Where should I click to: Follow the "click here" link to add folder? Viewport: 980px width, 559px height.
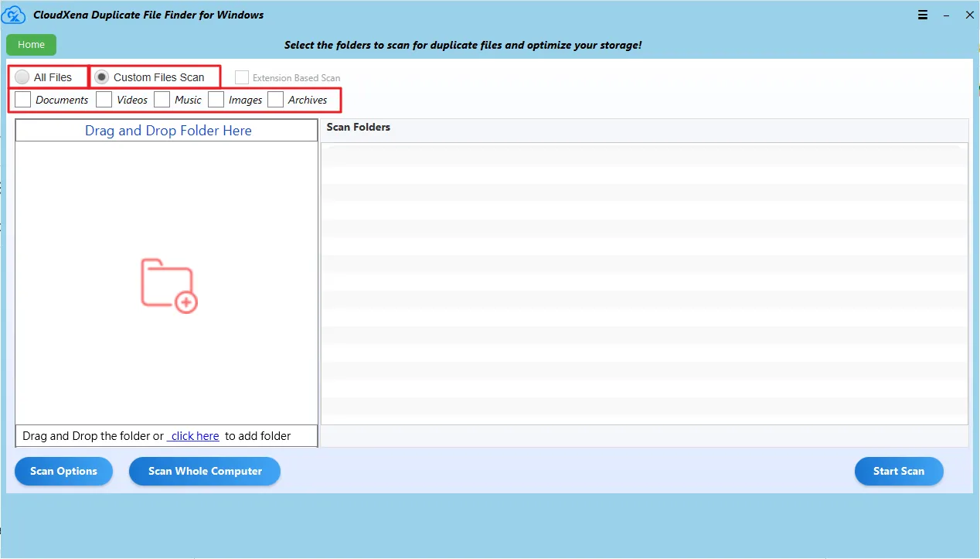[195, 436]
